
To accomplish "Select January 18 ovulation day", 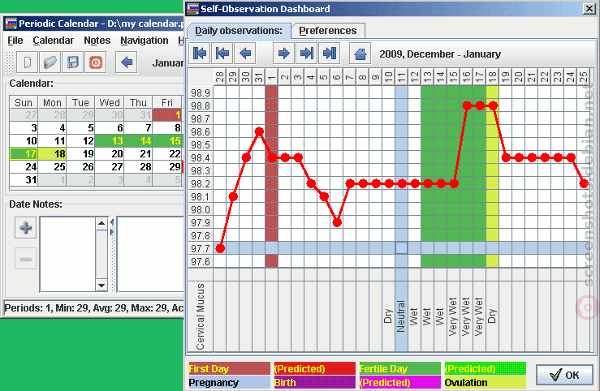I will (x=52, y=154).
